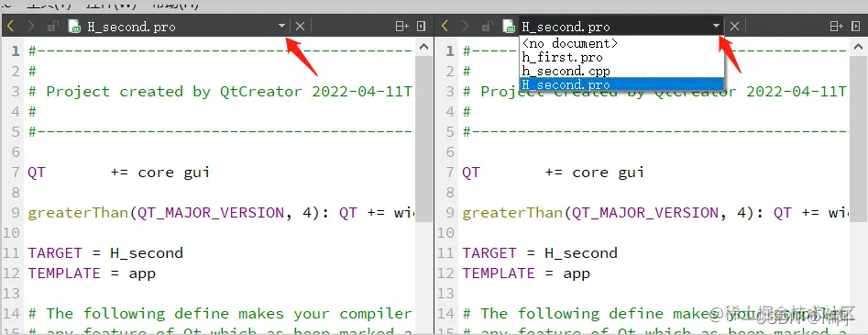The image size is (868, 335).
Task: Select <no document> from dropdown list
Action: 621,43
